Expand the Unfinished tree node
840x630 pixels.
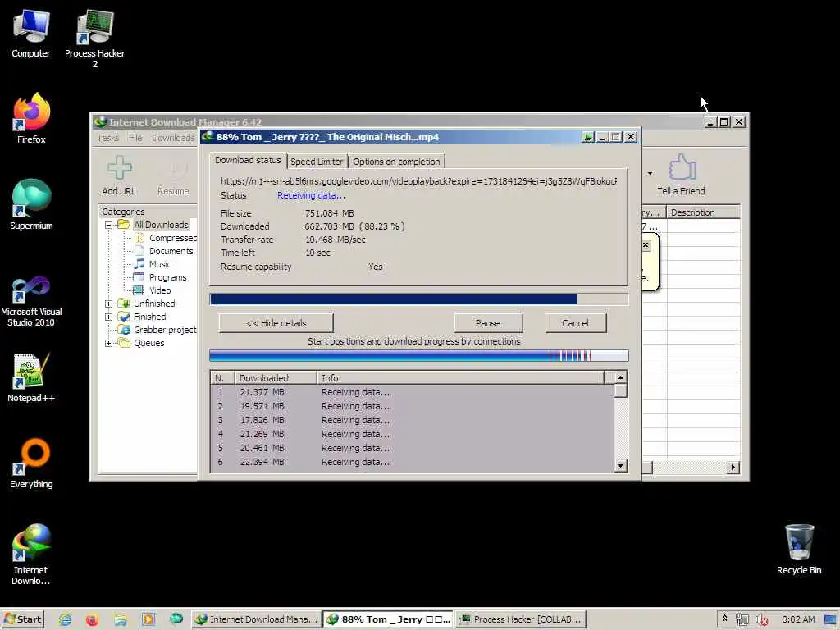pos(109,304)
